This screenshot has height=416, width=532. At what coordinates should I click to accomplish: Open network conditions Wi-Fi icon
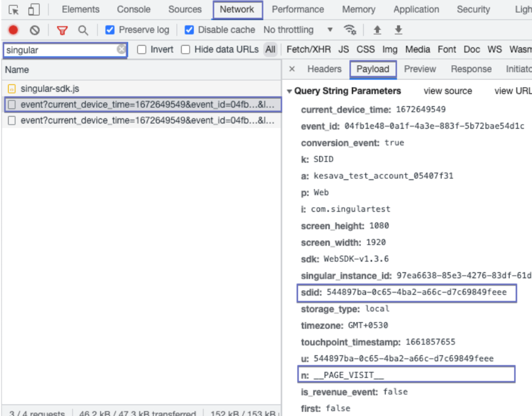click(x=349, y=30)
